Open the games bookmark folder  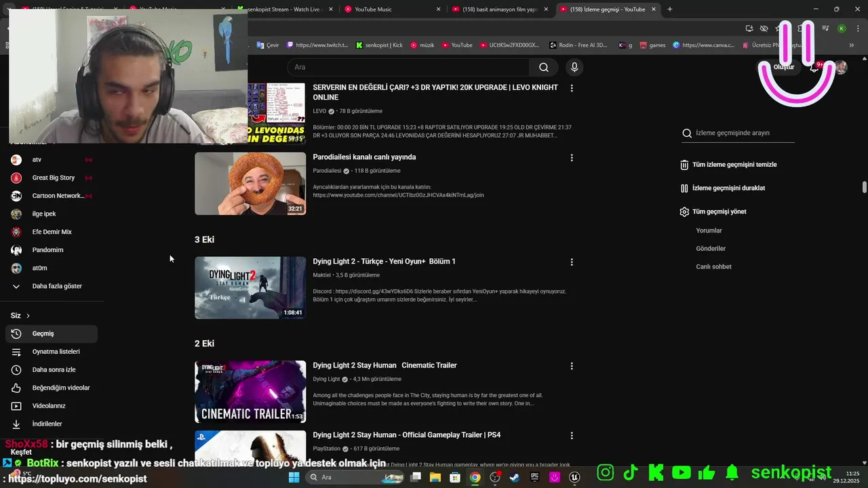coord(652,45)
